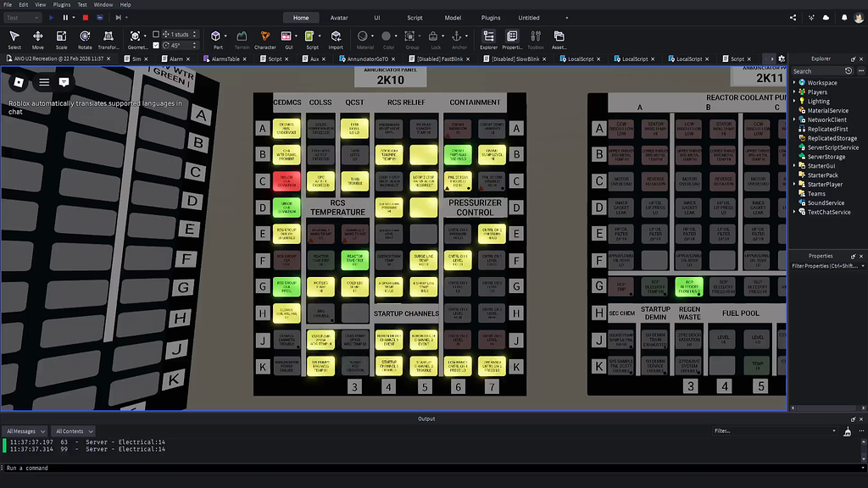Choose the Select tool
Viewport: 868px width, 488px height.
click(14, 39)
